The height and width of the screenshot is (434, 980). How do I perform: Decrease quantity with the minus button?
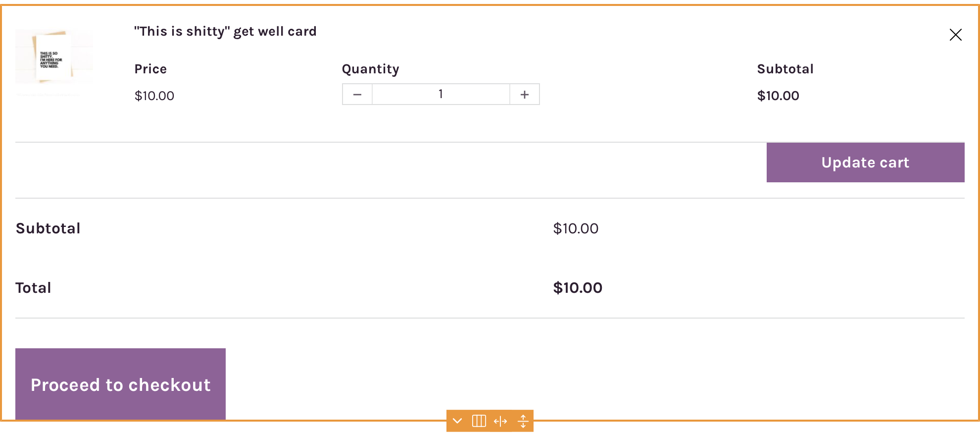(357, 94)
